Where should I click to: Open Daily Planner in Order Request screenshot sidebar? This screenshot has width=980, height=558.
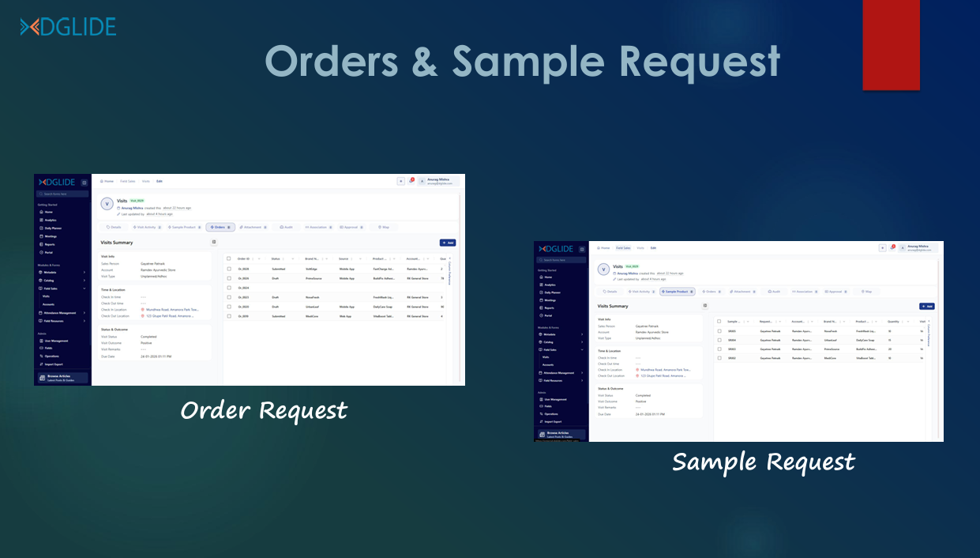[50, 228]
